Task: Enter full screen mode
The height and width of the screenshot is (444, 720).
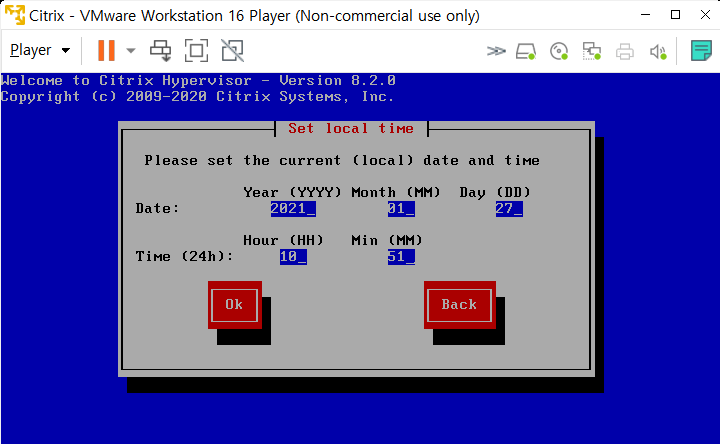Action: pyautogui.click(x=196, y=51)
